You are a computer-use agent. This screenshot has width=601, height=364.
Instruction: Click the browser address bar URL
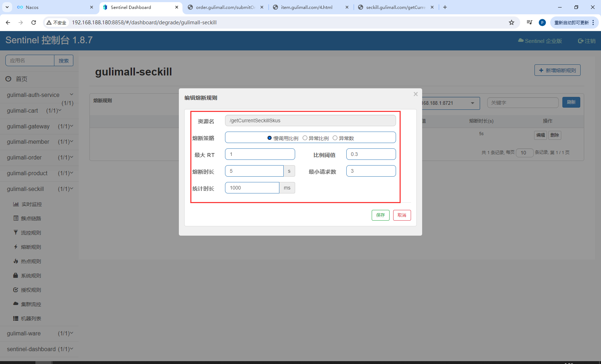pos(144,23)
